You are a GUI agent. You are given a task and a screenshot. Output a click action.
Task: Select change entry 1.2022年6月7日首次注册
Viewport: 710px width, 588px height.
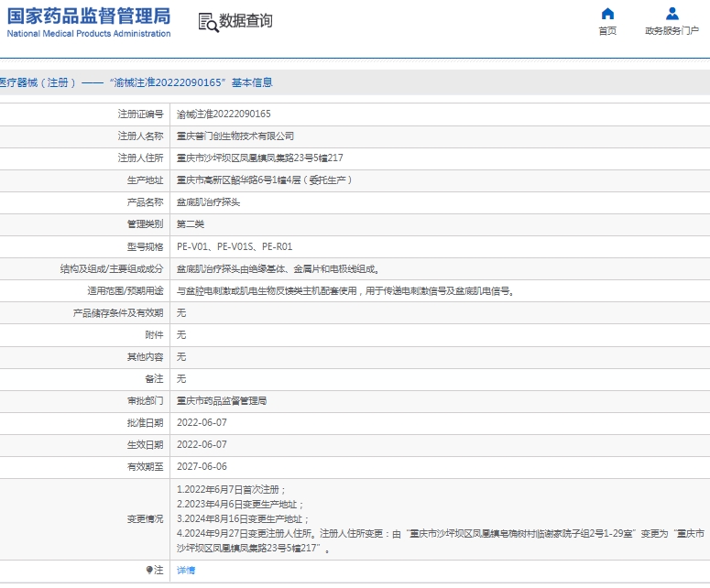tap(232, 490)
